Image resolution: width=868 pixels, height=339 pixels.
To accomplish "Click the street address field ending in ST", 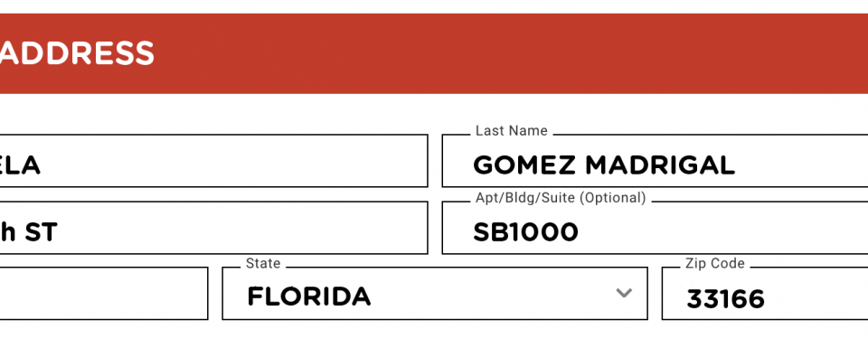I will [x=213, y=228].
